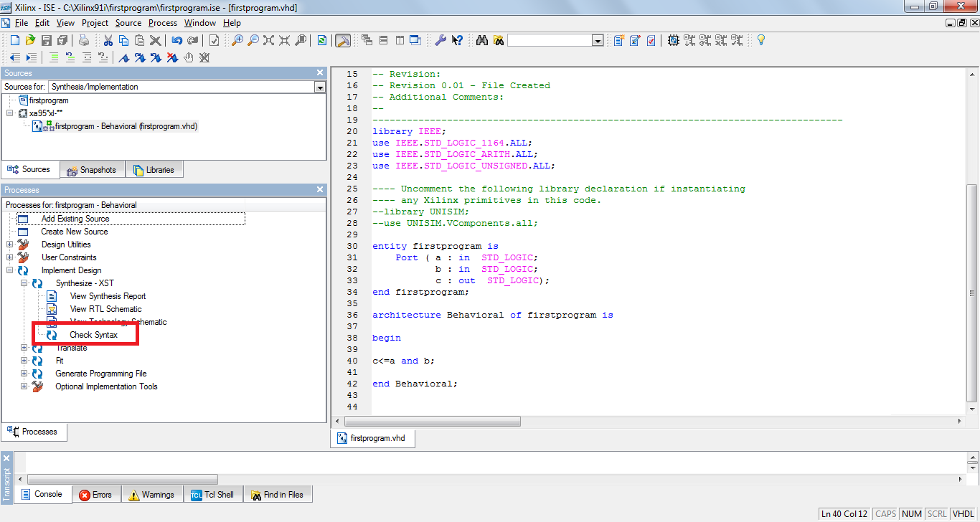Open the Find in Files tab
This screenshot has height=522, width=980.
[278, 495]
